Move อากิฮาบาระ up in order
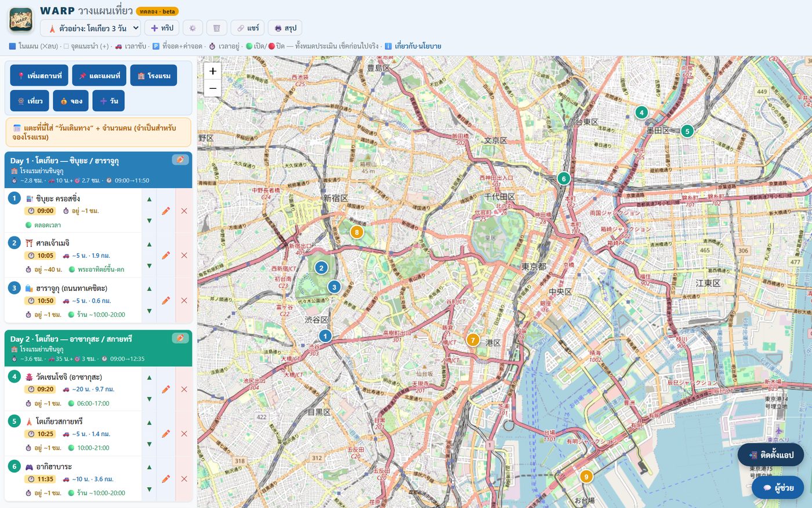 (149, 467)
